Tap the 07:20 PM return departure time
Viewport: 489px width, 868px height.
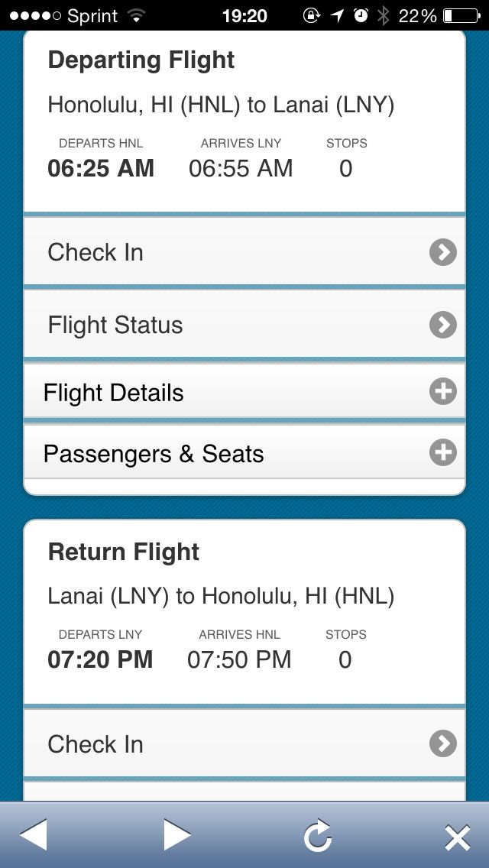click(100, 659)
